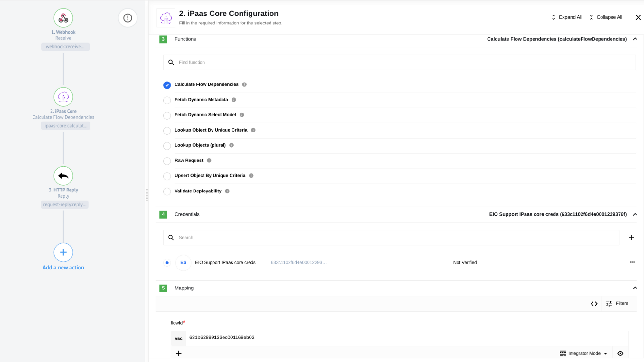The width and height of the screenshot is (644, 362).
Task: Click the credentials Search magnifier icon
Action: [171, 238]
